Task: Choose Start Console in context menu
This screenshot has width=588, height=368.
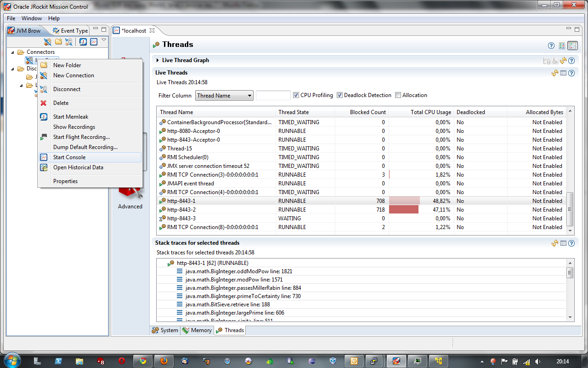Action: point(90,157)
